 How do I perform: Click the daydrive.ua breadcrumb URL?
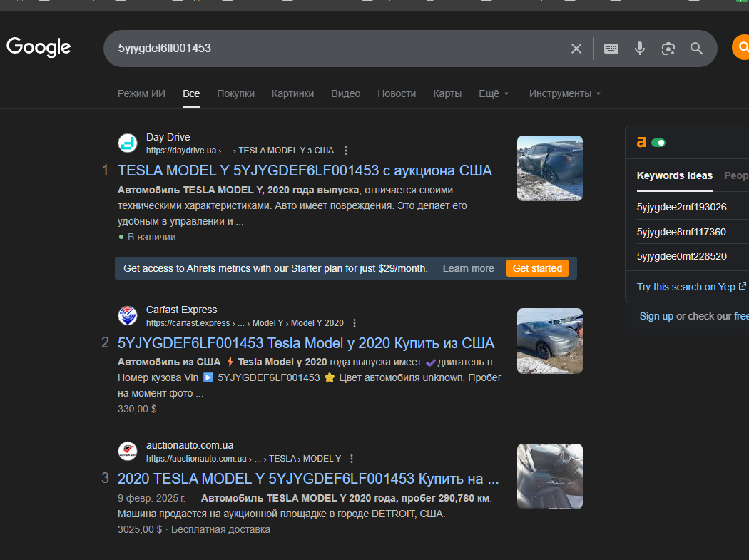tap(240, 151)
